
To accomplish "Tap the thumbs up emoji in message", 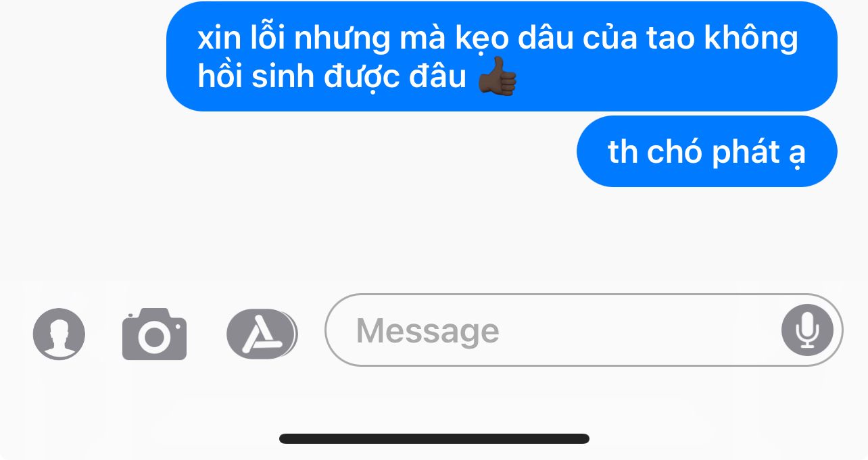I will click(498, 76).
